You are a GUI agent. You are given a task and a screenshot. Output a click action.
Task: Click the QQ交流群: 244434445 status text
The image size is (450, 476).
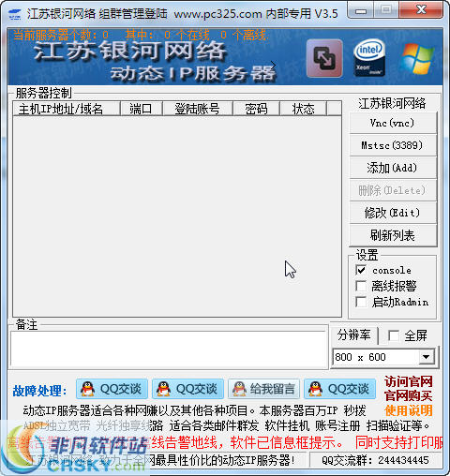(x=375, y=460)
